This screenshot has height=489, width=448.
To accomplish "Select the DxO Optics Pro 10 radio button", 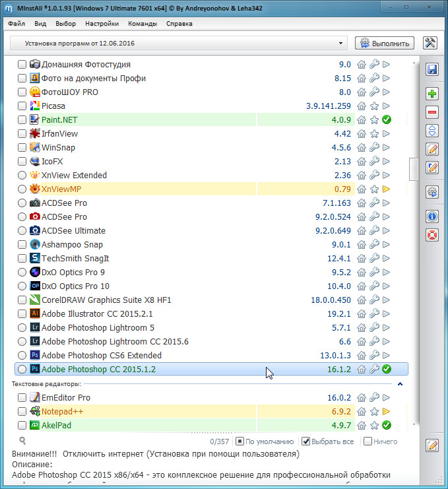I will click(22, 286).
